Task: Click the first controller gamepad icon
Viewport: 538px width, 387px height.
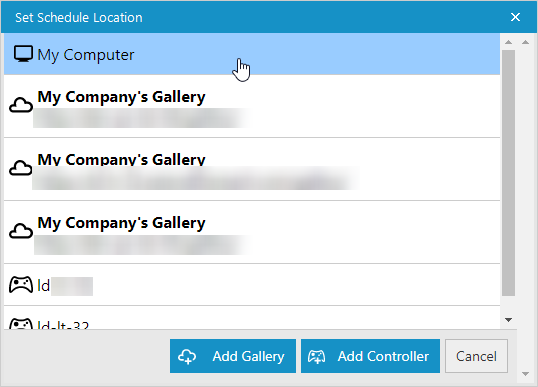Action: 21,284
